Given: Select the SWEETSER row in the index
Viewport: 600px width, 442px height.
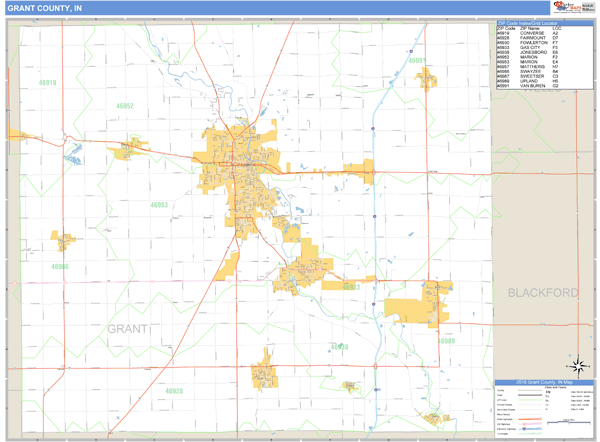Looking at the screenshot, I should [x=528, y=76].
